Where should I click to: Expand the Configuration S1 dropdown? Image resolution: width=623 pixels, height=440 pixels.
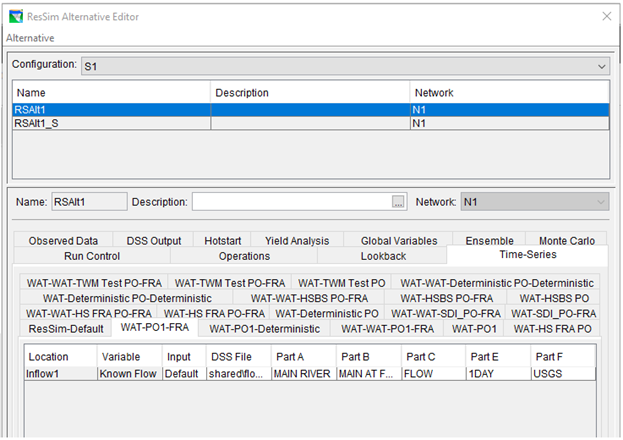point(601,66)
